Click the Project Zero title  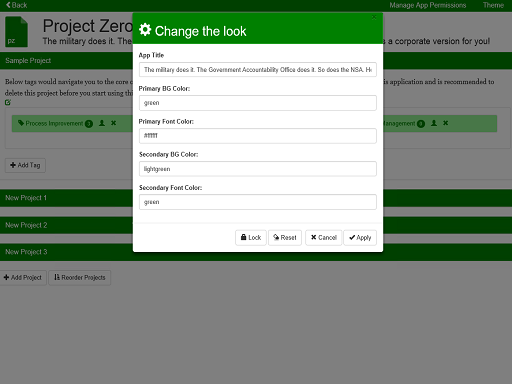pos(88,26)
